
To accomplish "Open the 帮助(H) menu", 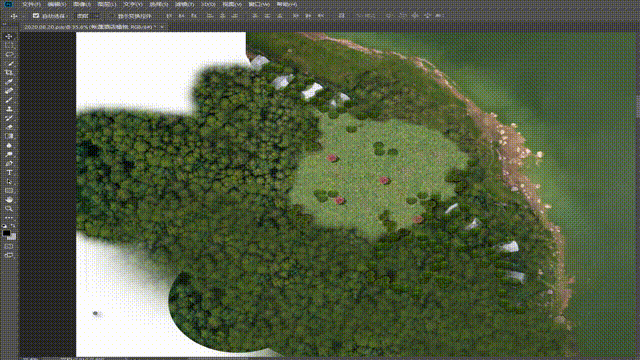I will tap(287, 4).
